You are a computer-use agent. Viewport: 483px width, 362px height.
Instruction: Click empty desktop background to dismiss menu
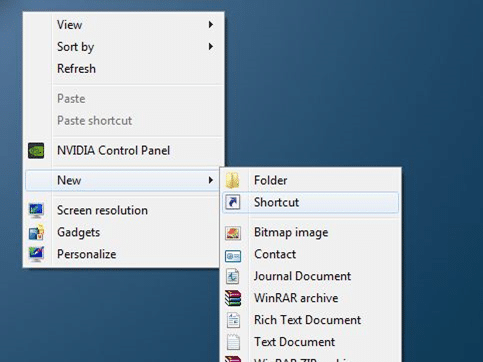tap(333, 83)
